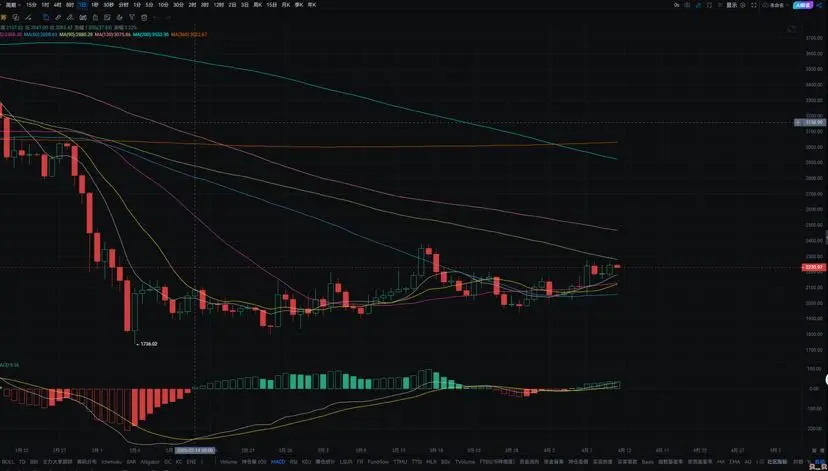Screen dimensions: 828x471
Task: Toggle the BOLL indicator
Action: [x=8, y=461]
